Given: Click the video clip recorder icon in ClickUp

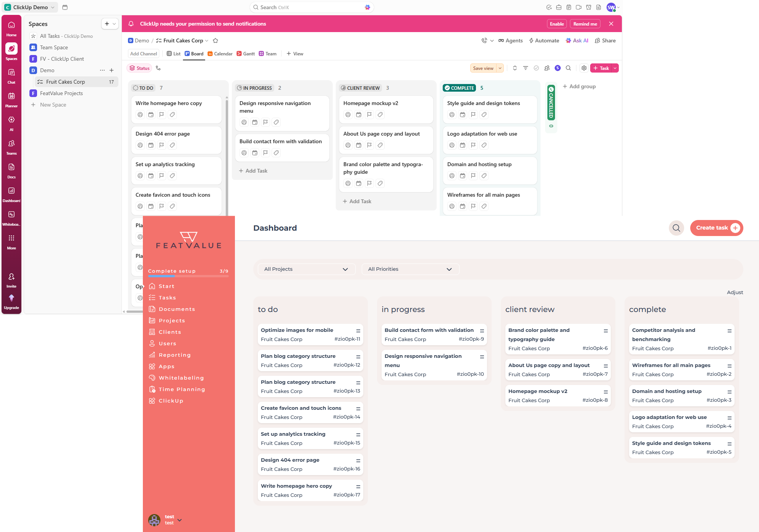Looking at the screenshot, I should 579,7.
